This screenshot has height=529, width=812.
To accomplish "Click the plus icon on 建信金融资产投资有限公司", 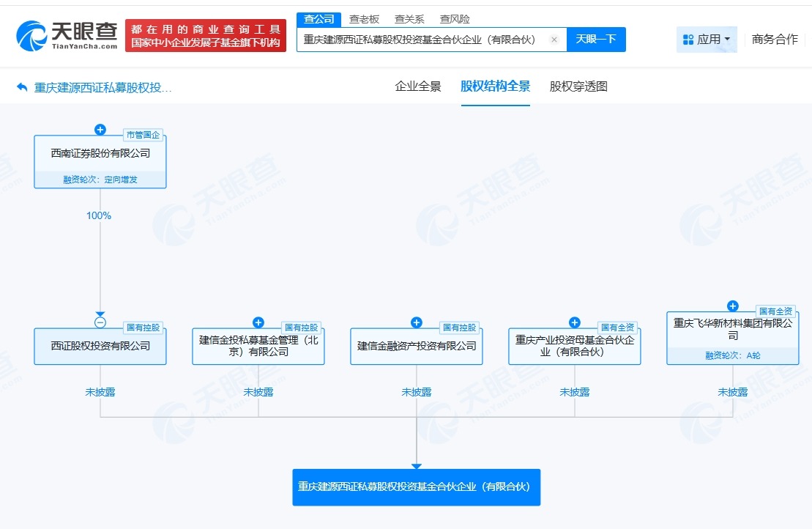I will click(416, 322).
